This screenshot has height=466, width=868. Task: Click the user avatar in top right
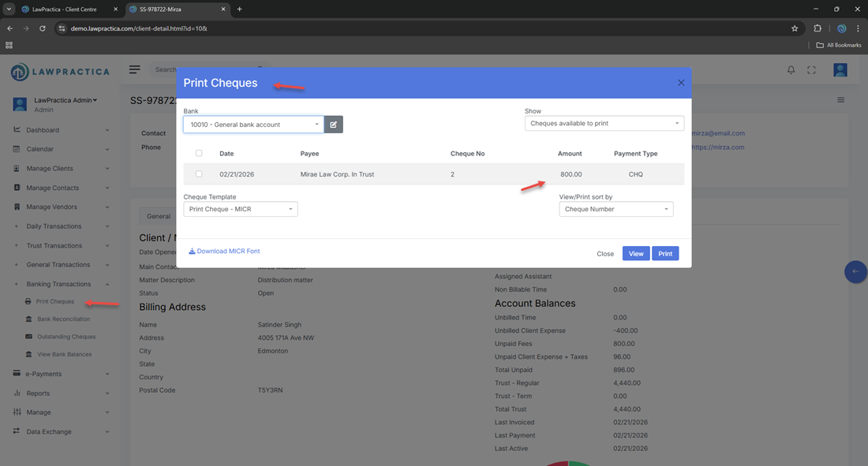[x=840, y=70]
